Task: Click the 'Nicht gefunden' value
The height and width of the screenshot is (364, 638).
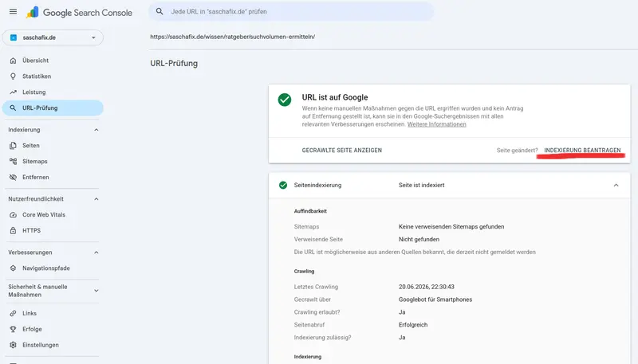Action: point(419,239)
